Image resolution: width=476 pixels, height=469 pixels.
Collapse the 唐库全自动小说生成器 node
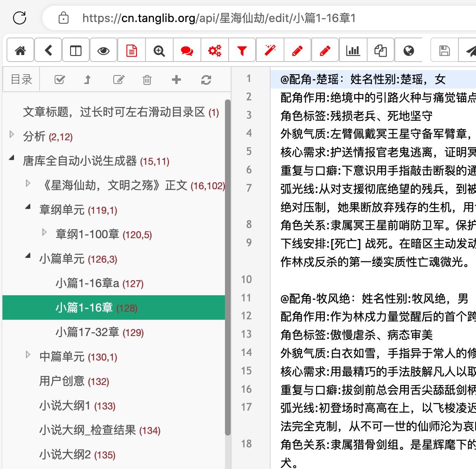[x=11, y=158]
